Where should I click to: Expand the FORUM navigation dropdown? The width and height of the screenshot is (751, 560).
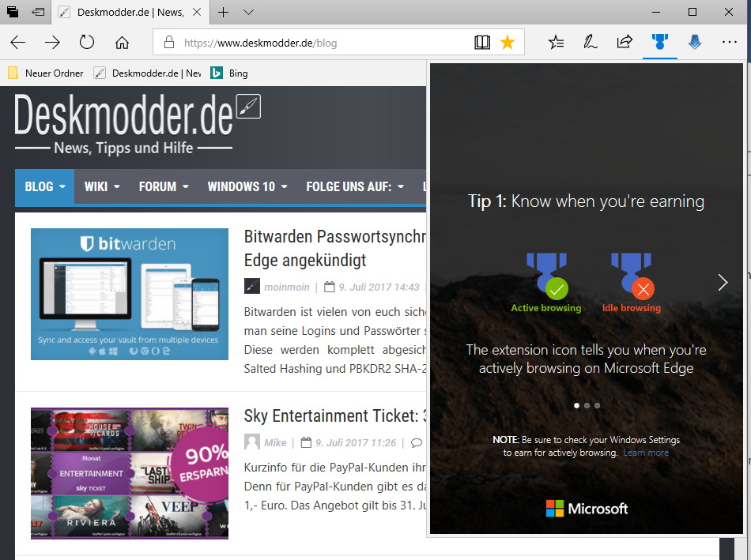164,186
